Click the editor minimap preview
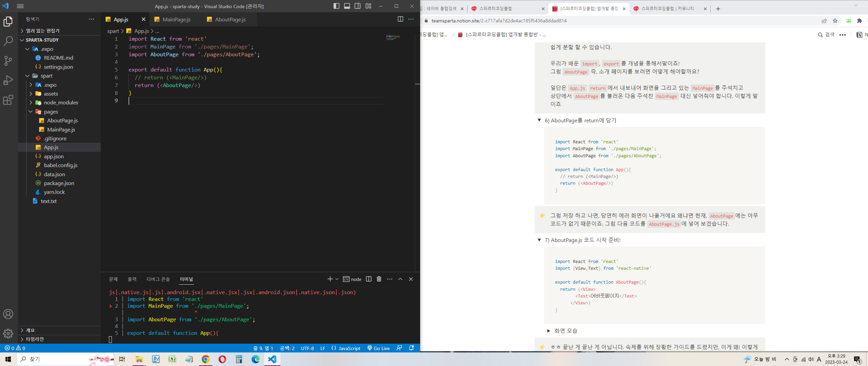868x366 pixels. click(x=393, y=37)
